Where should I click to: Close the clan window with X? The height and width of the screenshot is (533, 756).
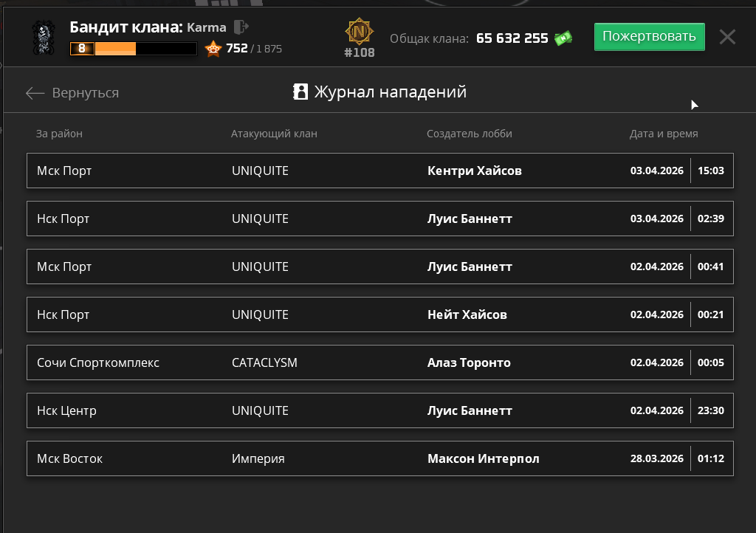pos(727,37)
